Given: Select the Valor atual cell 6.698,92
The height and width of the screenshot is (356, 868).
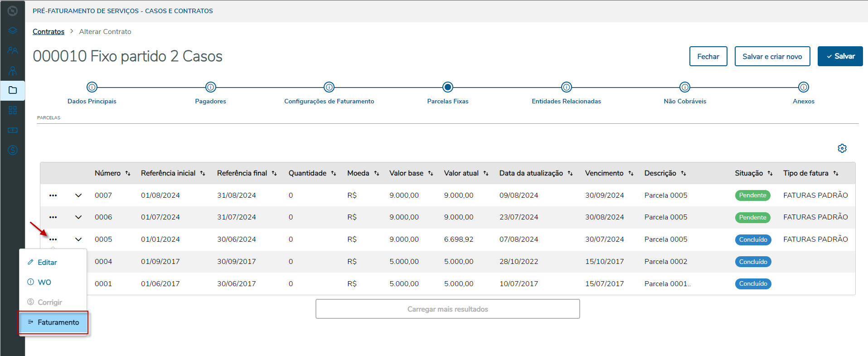Looking at the screenshot, I should tap(459, 239).
